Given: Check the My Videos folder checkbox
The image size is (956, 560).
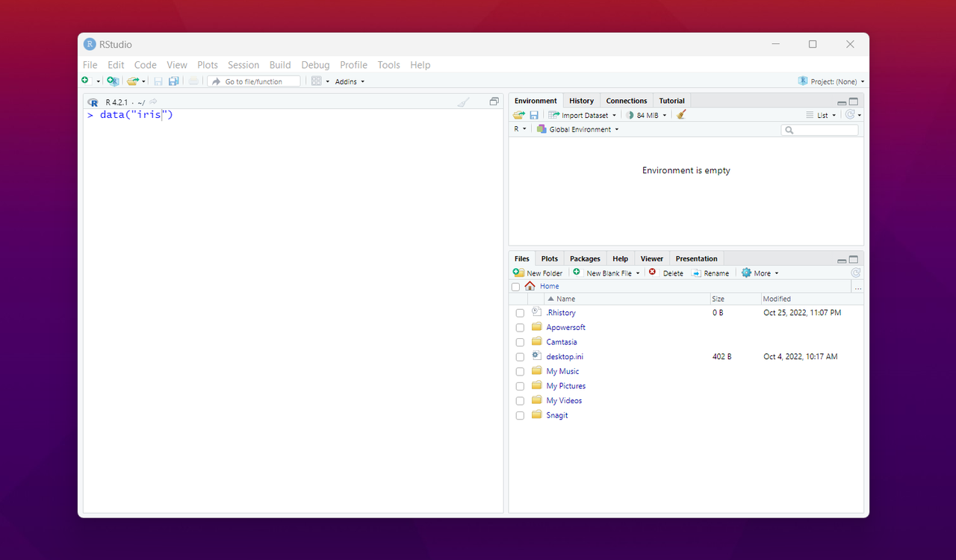Looking at the screenshot, I should click(x=520, y=401).
